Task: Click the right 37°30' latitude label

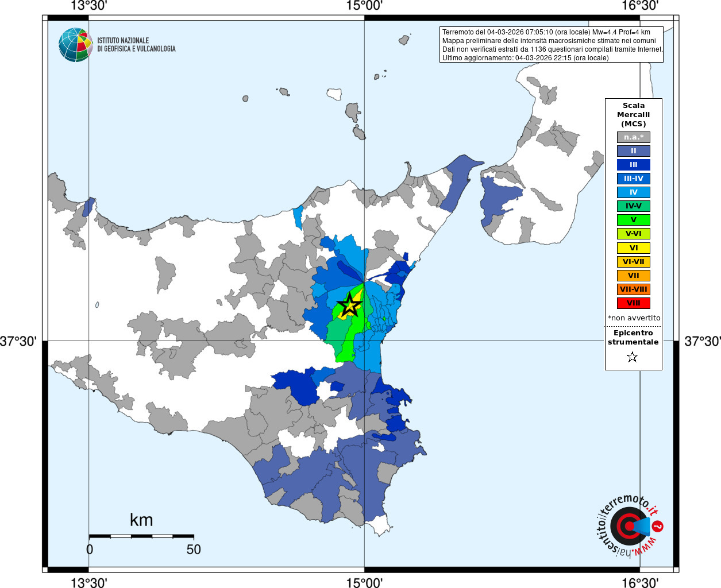Action: 702,341
